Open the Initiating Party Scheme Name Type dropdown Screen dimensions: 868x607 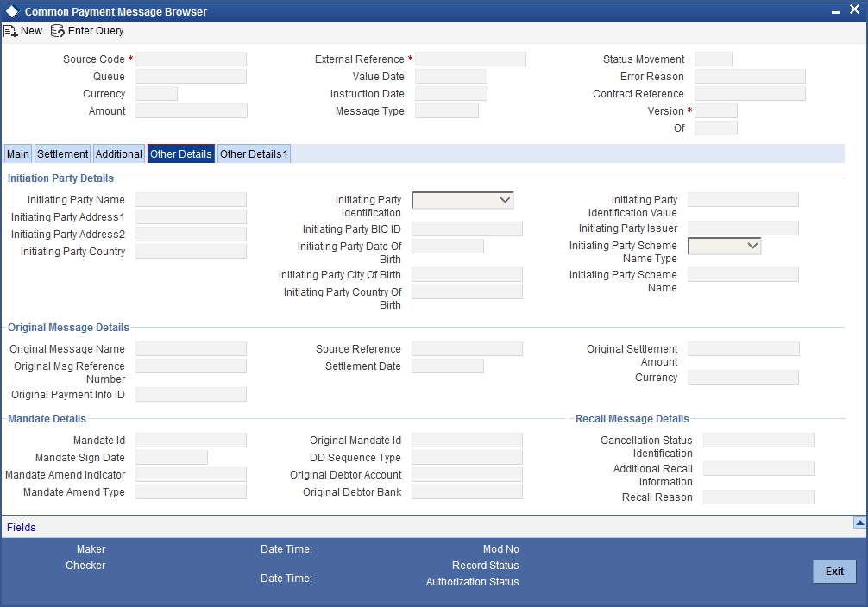click(x=724, y=246)
